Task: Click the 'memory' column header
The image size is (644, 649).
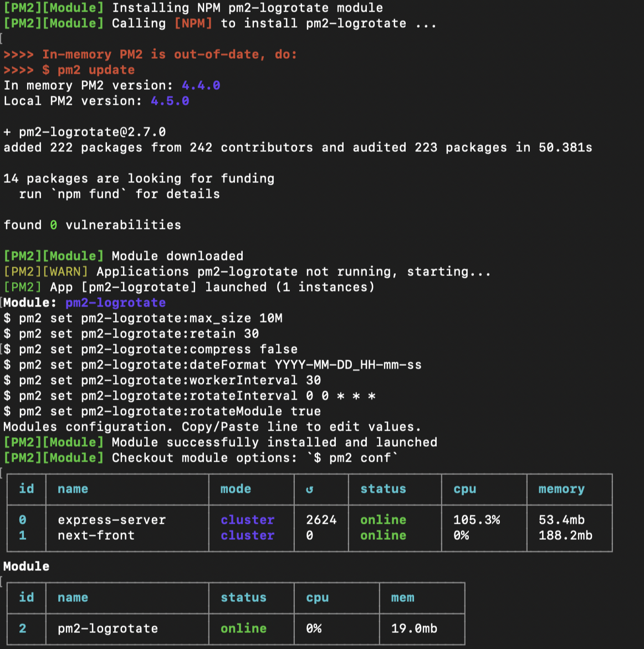Action: coord(561,489)
